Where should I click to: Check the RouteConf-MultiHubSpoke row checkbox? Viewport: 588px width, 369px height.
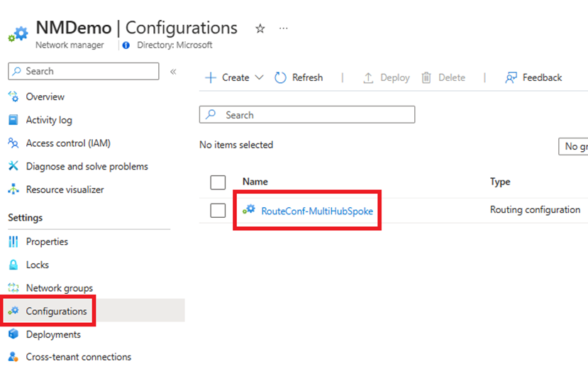(x=218, y=210)
